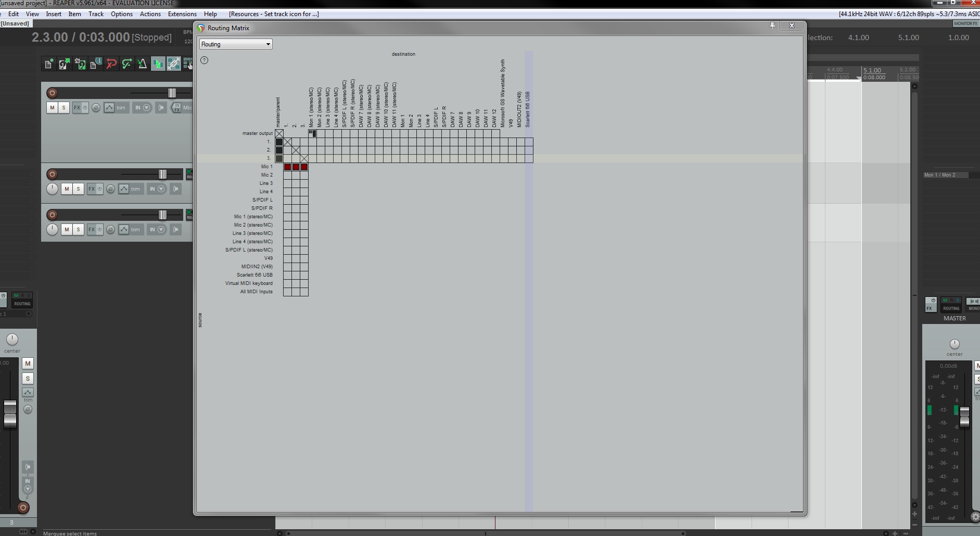Open IN input dropdown on third track
Viewport: 980px width, 536px height.
157,230
